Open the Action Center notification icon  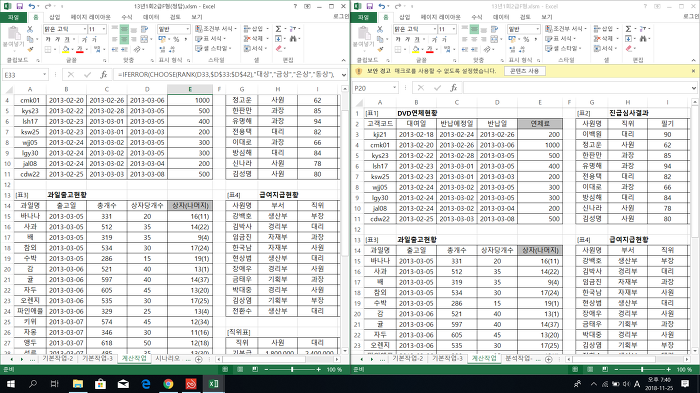(x=685, y=384)
